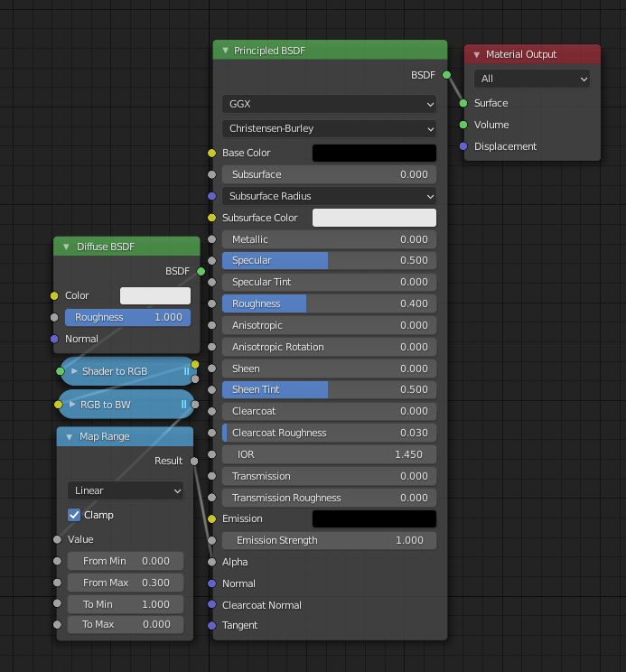Click the Subsurface Color white swatch

374,218
